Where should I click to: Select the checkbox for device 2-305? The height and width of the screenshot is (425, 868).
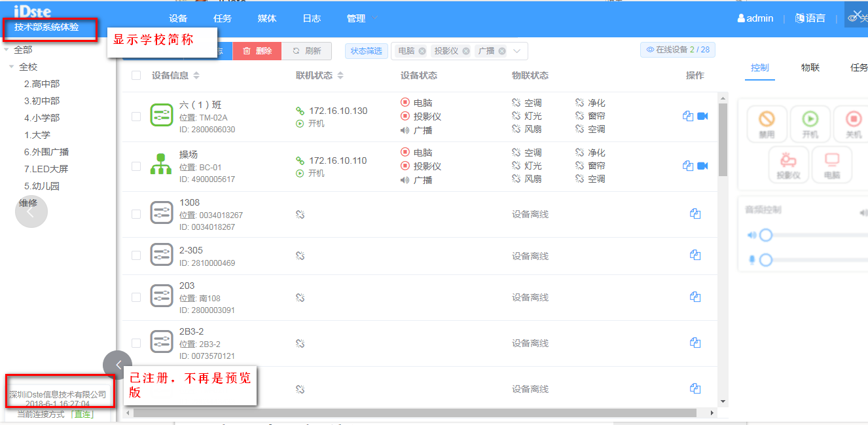pos(136,255)
